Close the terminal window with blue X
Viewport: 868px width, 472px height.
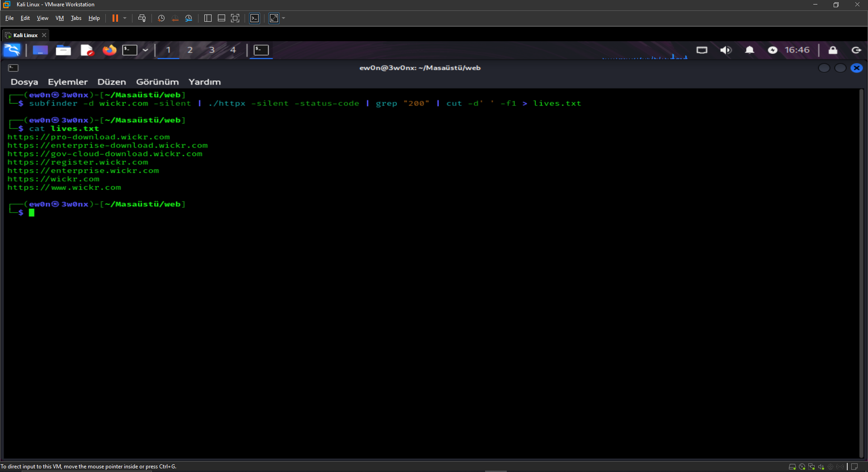coord(857,68)
